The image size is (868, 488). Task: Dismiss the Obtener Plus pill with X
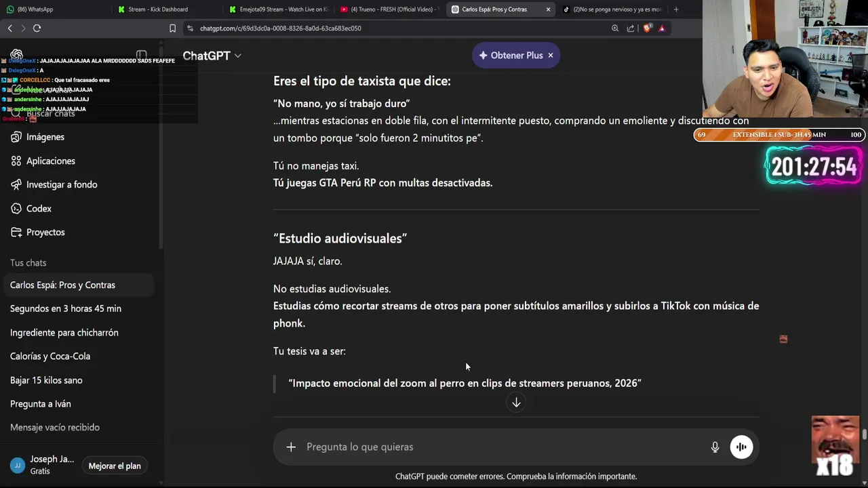(x=551, y=56)
